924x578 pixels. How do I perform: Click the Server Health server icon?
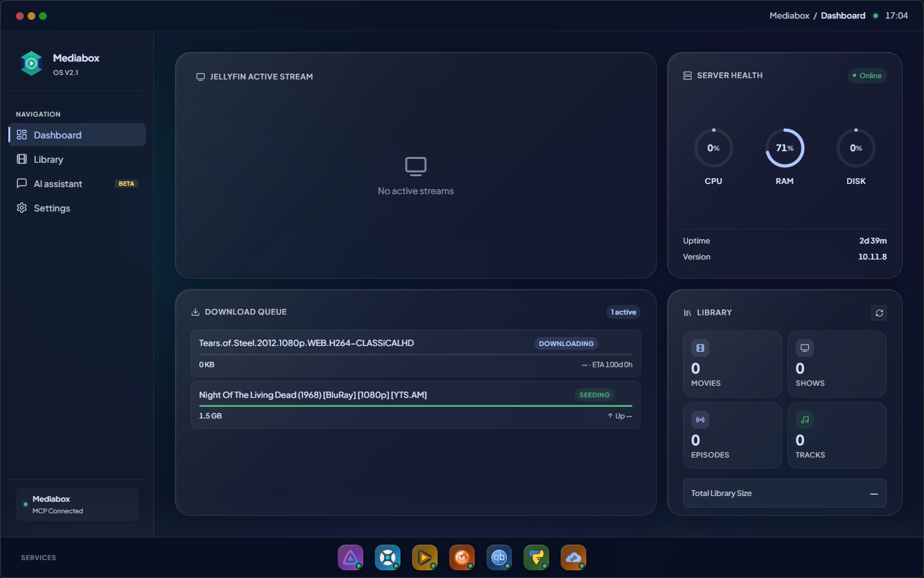click(688, 76)
